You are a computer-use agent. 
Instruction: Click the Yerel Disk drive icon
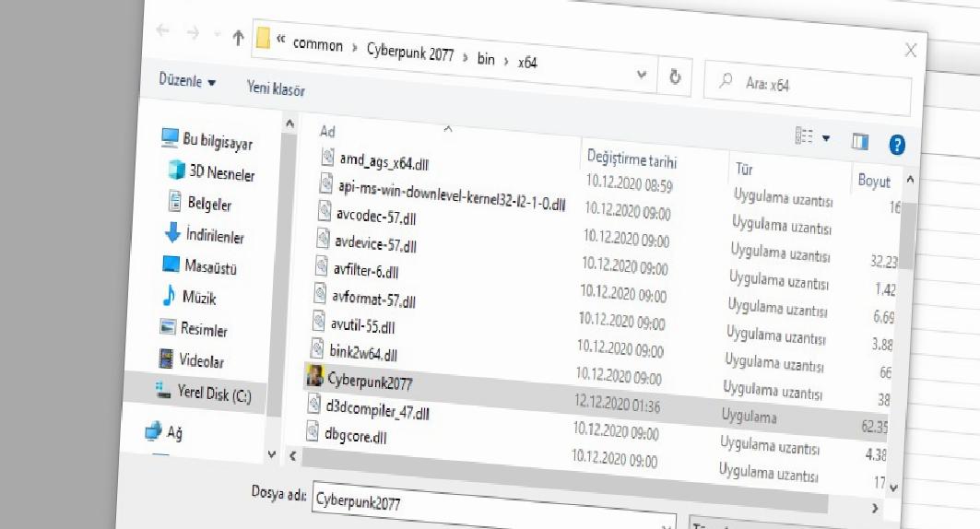(x=162, y=391)
